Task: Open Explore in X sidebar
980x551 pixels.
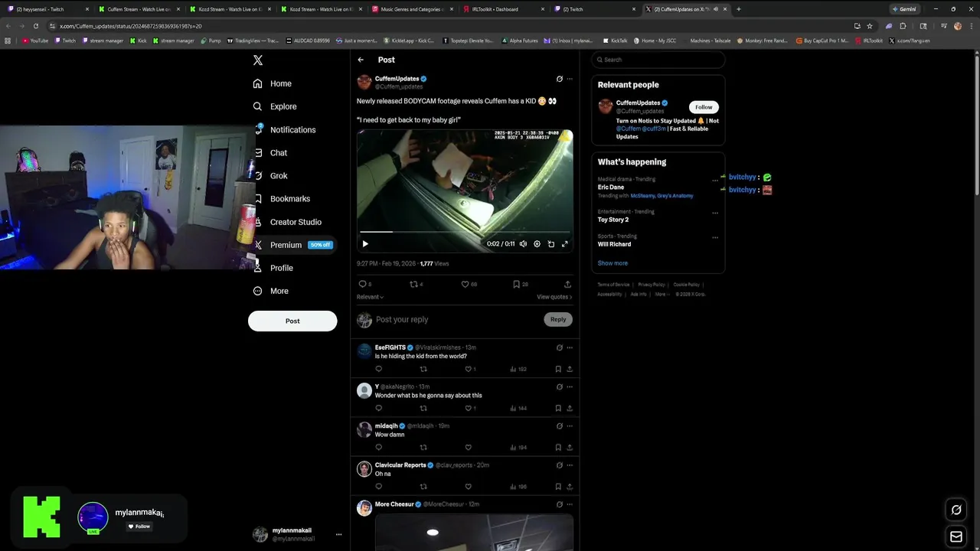Action: [x=275, y=106]
